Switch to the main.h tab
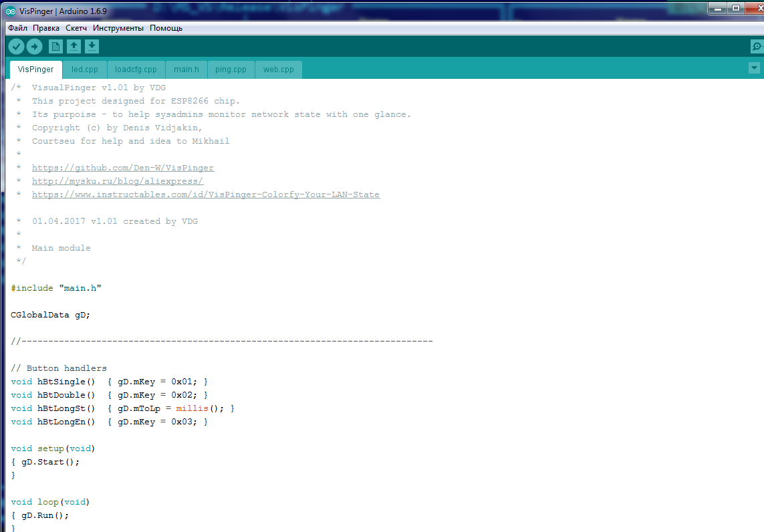 pyautogui.click(x=186, y=70)
